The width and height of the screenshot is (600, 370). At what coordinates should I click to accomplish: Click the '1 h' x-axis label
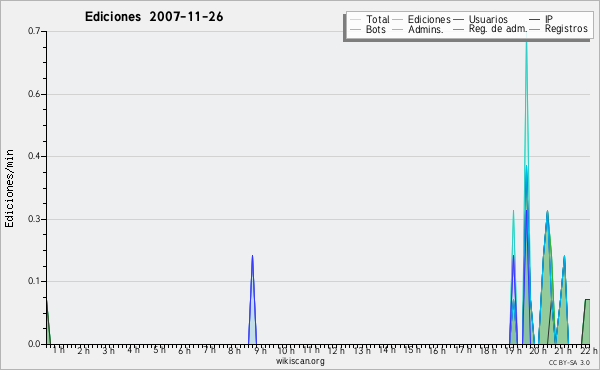(59, 350)
